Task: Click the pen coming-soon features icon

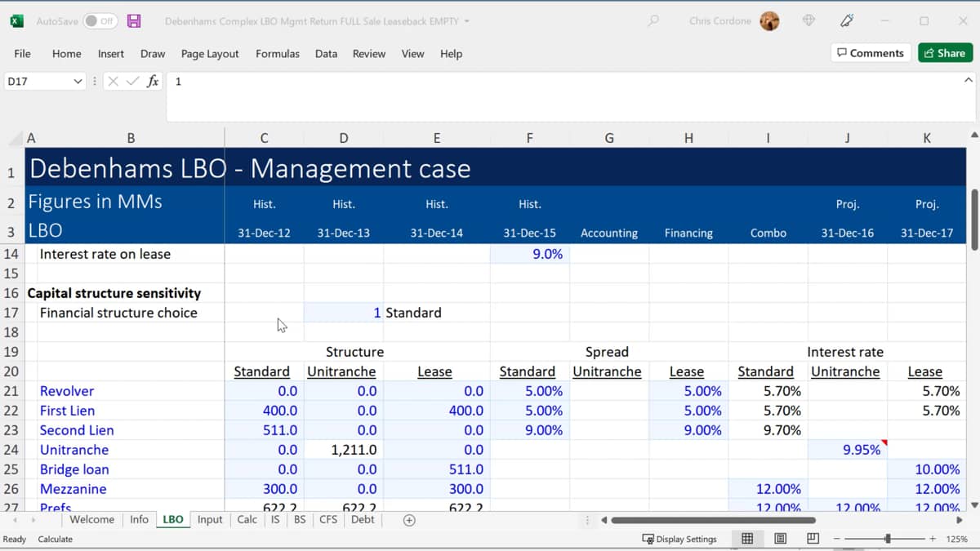Action: 848,21
